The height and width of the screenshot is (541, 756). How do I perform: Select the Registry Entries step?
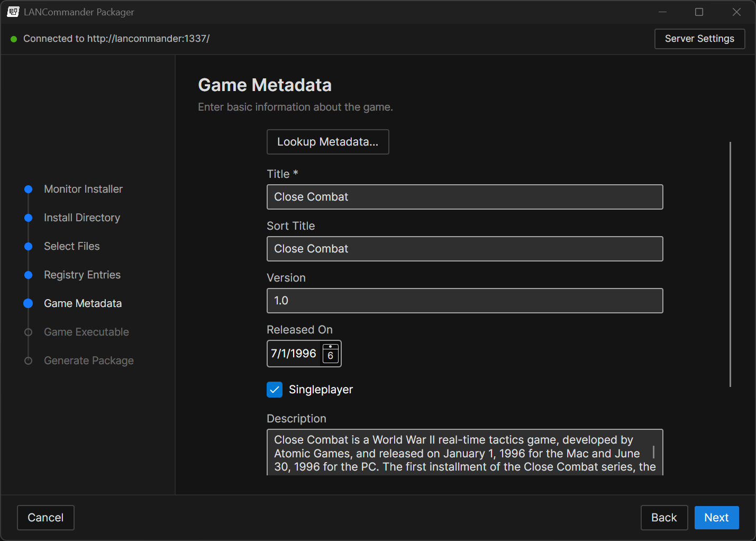pyautogui.click(x=82, y=275)
